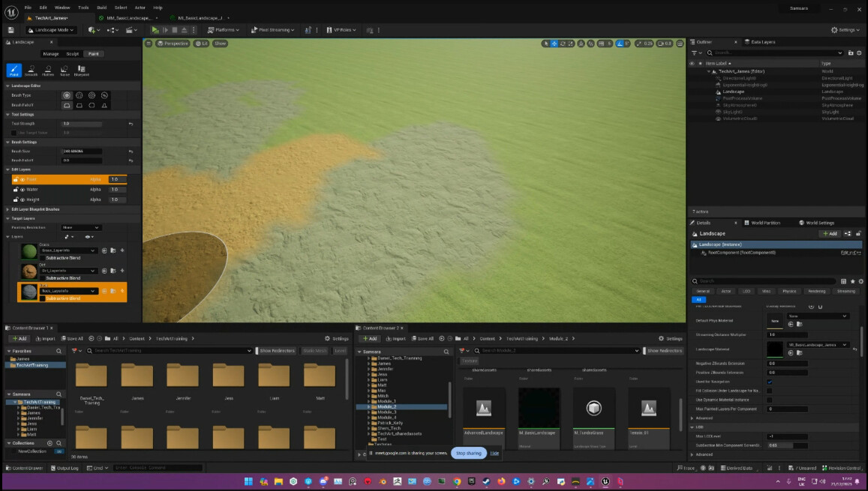
Task: Click the select mode icon in viewport toolbar
Action: click(x=546, y=43)
